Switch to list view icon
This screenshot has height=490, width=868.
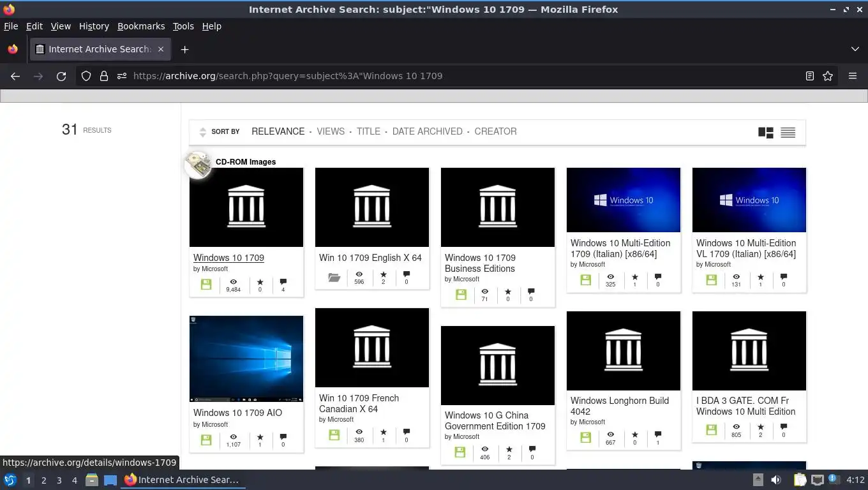(x=788, y=132)
